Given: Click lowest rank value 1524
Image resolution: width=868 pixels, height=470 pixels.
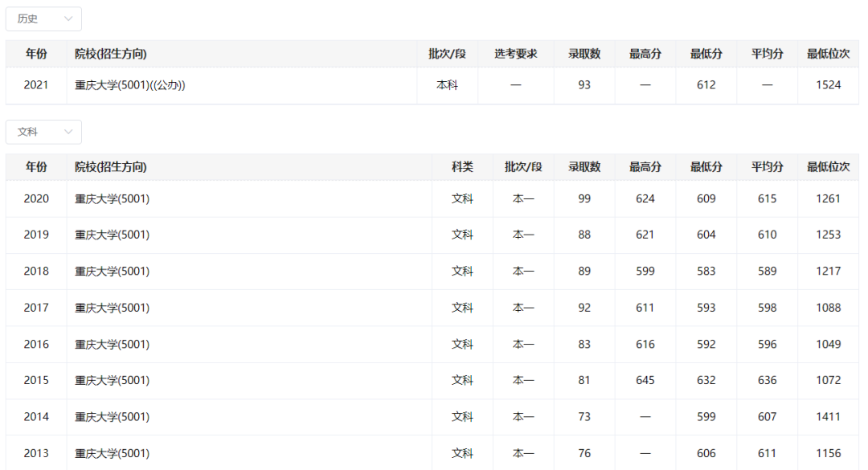Looking at the screenshot, I should tap(828, 85).
